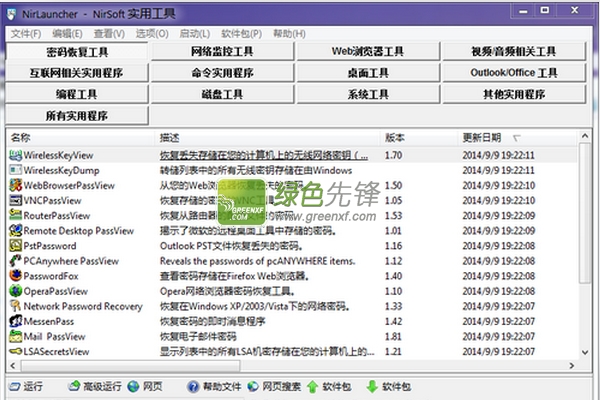Click the Mail PassView row icon
600x400 pixels.
point(15,336)
